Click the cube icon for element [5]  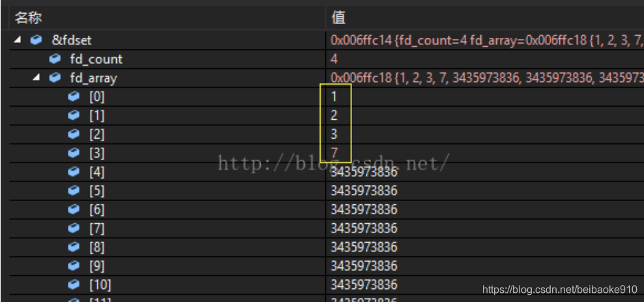74,191
